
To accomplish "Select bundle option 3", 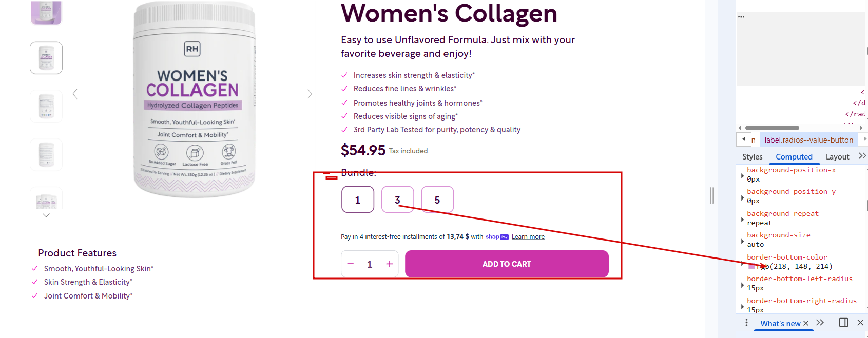I will point(397,200).
